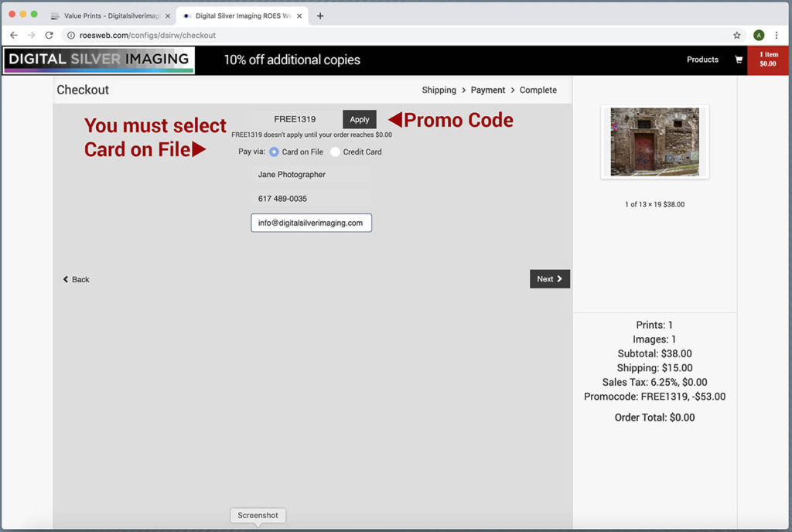Open the Products menu

click(x=702, y=60)
